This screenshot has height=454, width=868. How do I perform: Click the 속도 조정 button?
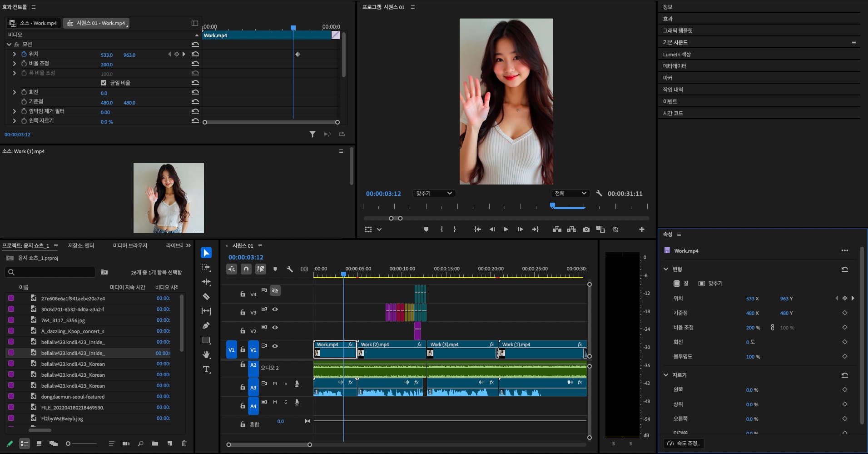[684, 443]
